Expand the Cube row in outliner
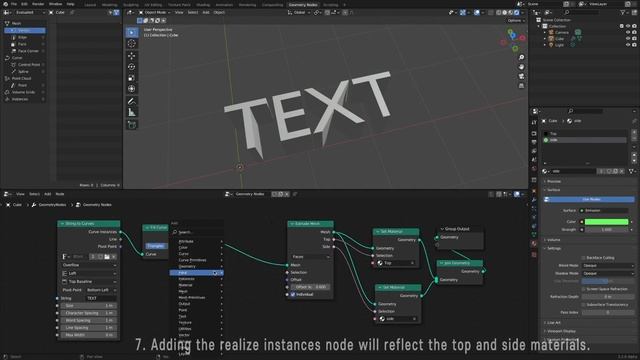Screen dimensions: 640x360 (x=544, y=39)
